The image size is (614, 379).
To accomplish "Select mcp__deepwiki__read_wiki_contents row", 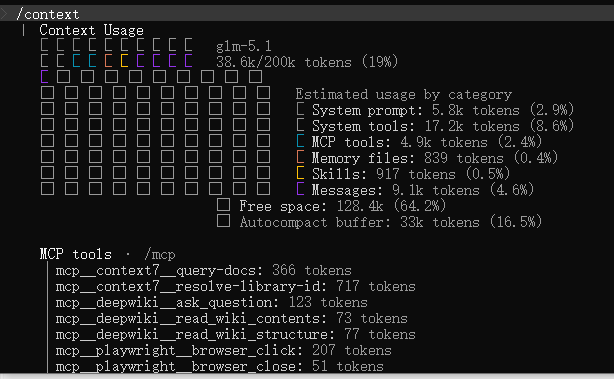I will point(231,319).
